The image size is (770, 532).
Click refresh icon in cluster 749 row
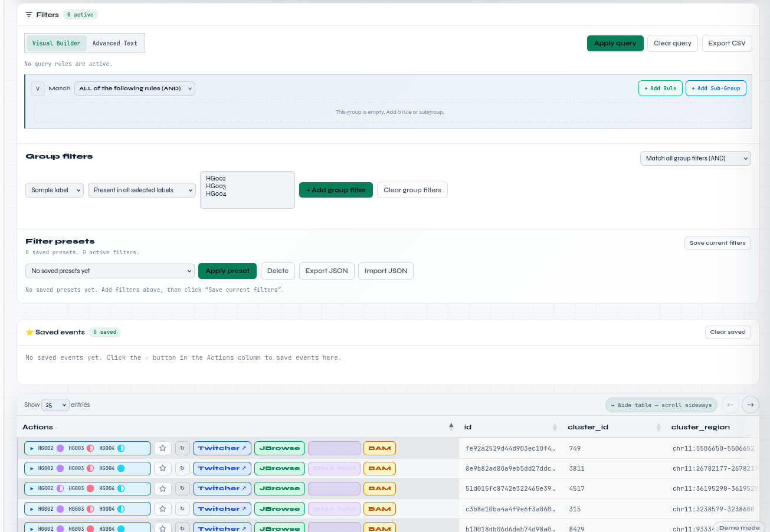pyautogui.click(x=182, y=448)
